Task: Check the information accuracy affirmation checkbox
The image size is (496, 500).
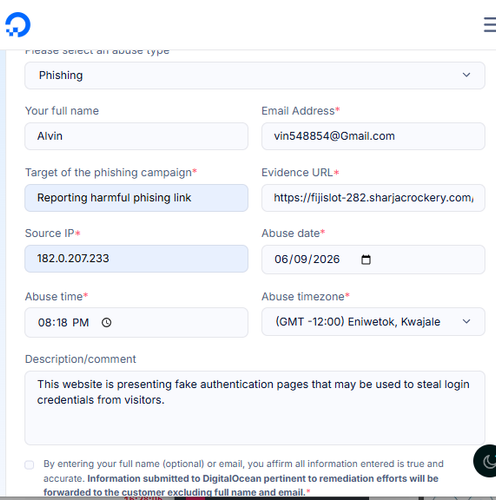Action: click(x=29, y=465)
